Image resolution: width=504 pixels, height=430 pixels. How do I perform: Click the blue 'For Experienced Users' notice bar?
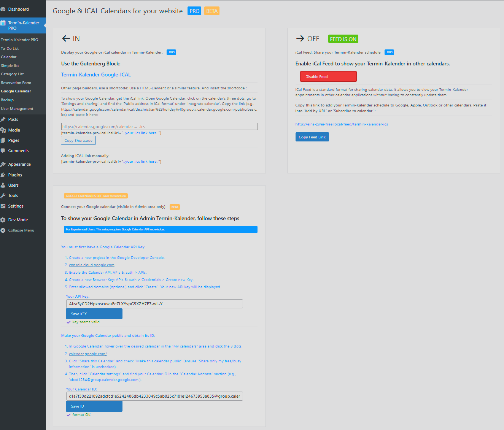click(x=161, y=229)
